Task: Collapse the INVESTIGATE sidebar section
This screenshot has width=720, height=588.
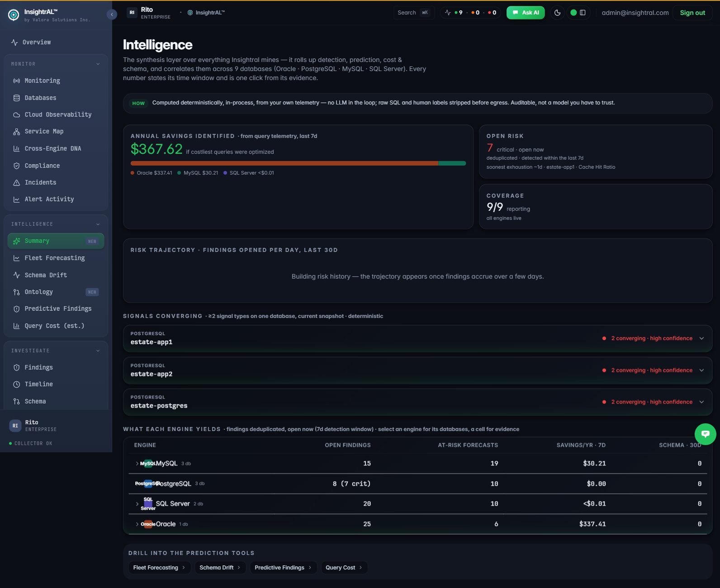Action: point(98,351)
